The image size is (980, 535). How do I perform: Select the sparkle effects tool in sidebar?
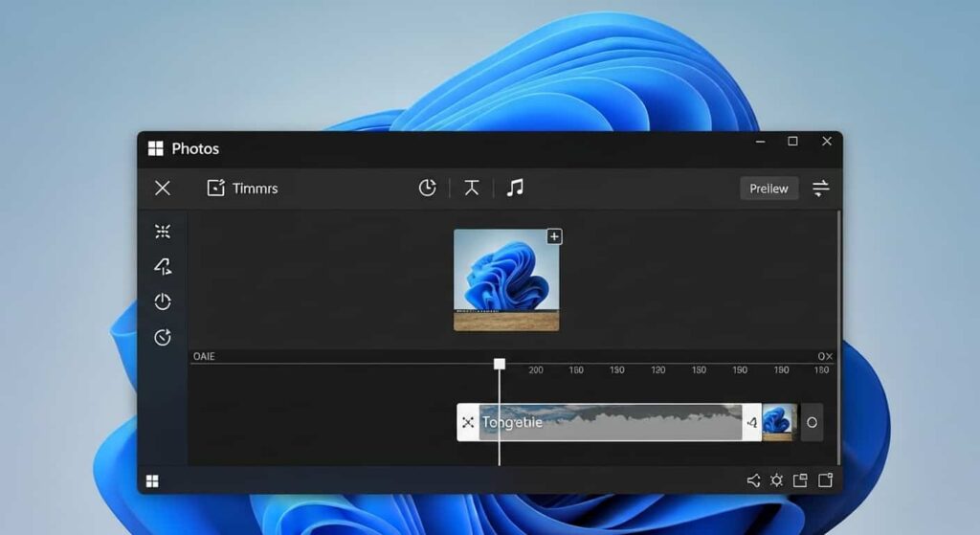click(x=163, y=232)
